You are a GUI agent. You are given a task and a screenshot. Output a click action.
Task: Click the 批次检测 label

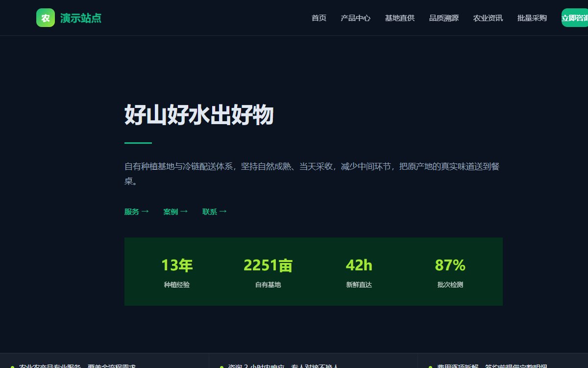point(450,285)
